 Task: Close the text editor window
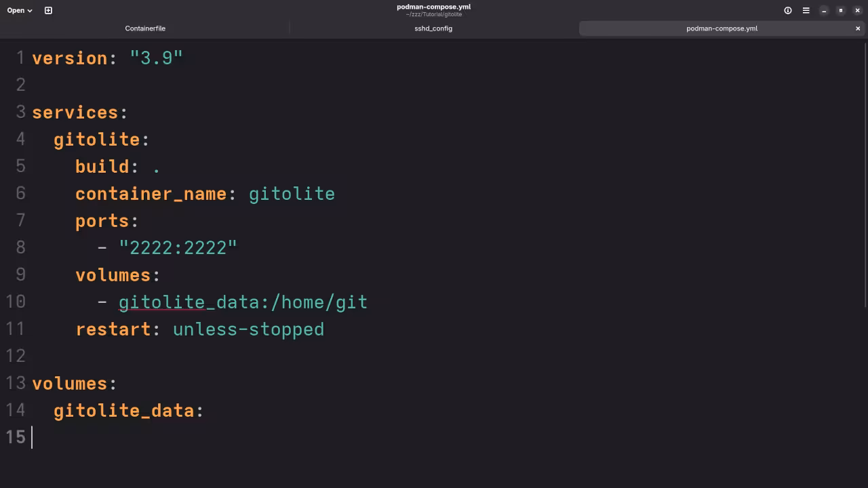pos(858,10)
